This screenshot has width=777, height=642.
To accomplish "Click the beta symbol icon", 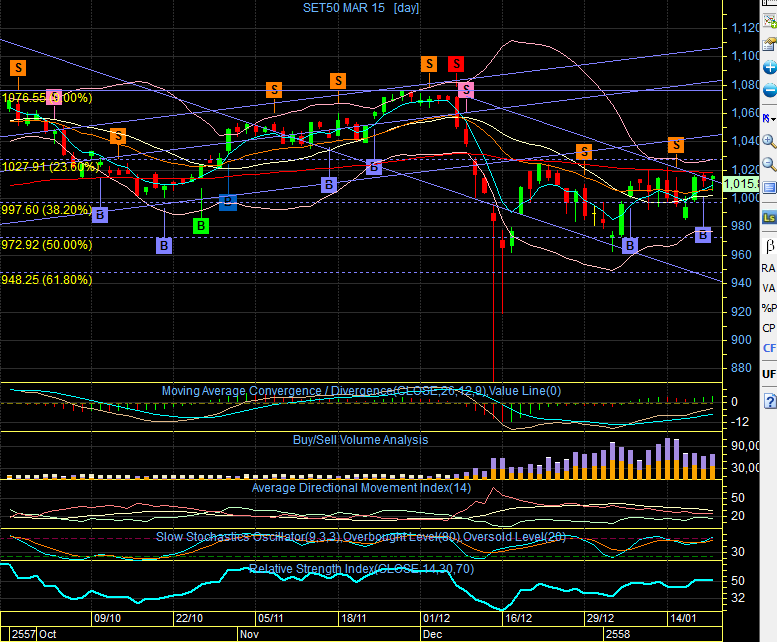I will [770, 245].
